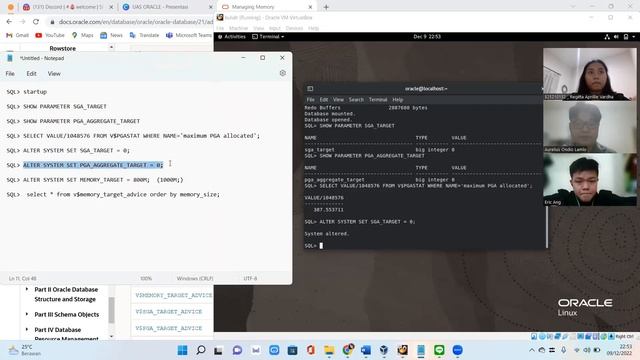Open the File menu in Notepad

tap(10, 73)
